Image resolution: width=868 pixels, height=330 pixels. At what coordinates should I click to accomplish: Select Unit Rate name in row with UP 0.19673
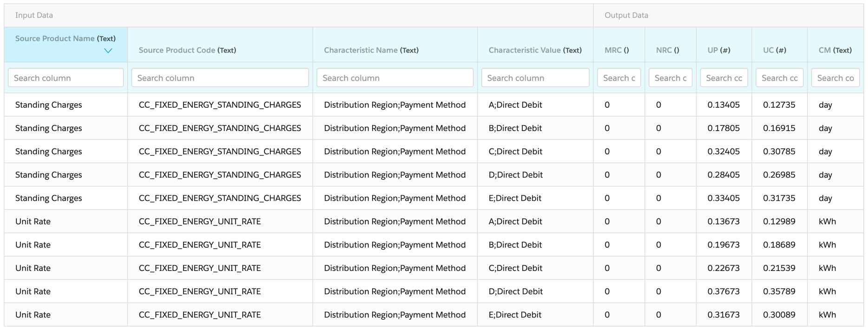coord(33,244)
